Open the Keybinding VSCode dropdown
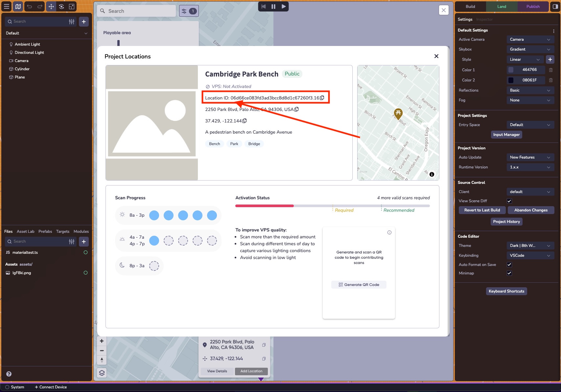This screenshot has height=392, width=561. [x=530, y=255]
